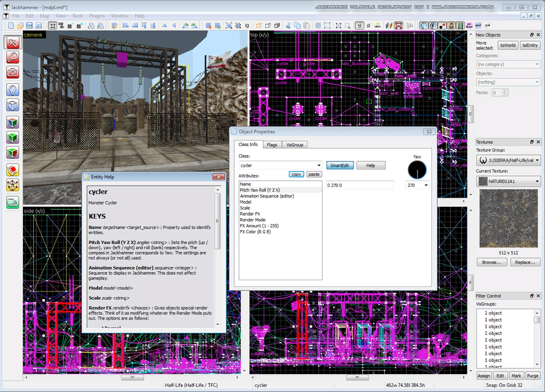Click the Group objects icon
Image resolution: width=545 pixels, height=392 pixels.
tap(229, 26)
